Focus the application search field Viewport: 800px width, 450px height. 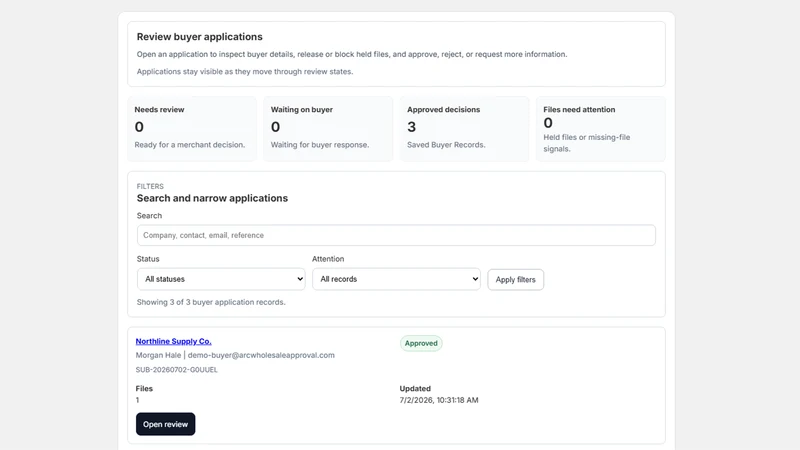point(396,235)
